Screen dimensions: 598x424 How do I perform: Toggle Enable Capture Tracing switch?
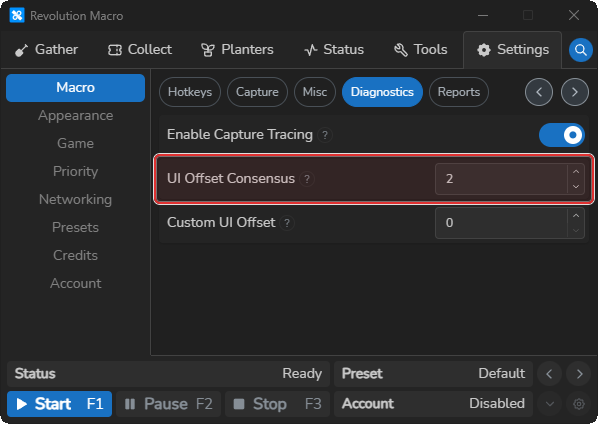coord(562,135)
